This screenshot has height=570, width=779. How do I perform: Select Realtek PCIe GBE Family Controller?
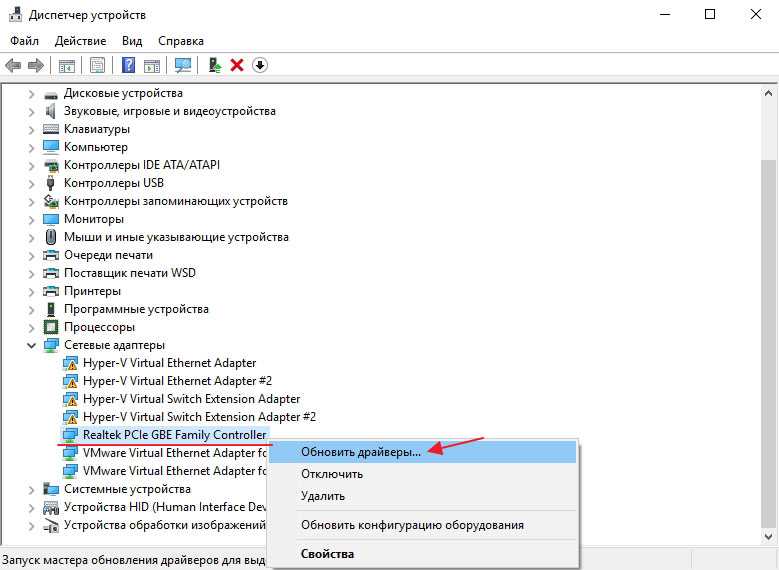pyautogui.click(x=174, y=435)
